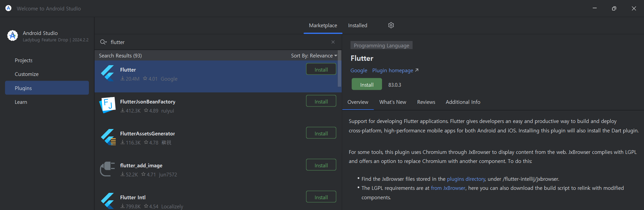The image size is (644, 210).
Task: Open the What's New tab
Action: point(393,102)
